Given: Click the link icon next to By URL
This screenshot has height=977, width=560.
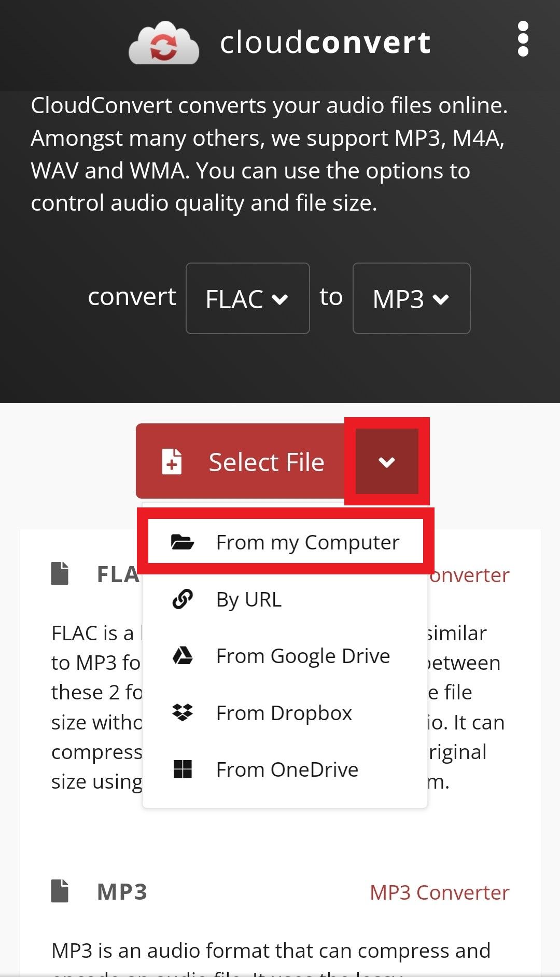Looking at the screenshot, I should 182,599.
